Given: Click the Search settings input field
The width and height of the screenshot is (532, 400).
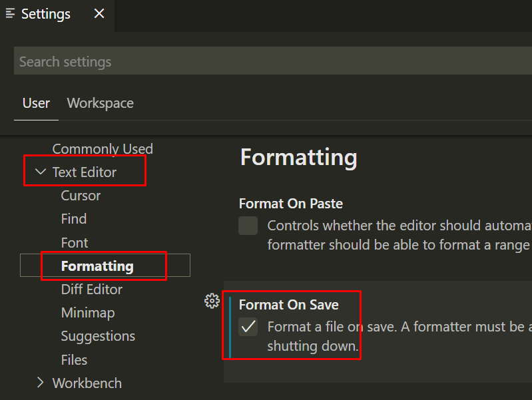Looking at the screenshot, I should (273, 61).
